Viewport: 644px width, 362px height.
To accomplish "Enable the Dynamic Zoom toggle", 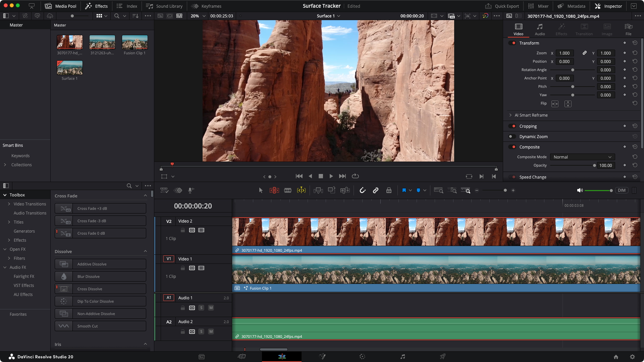I will pyautogui.click(x=512, y=137).
